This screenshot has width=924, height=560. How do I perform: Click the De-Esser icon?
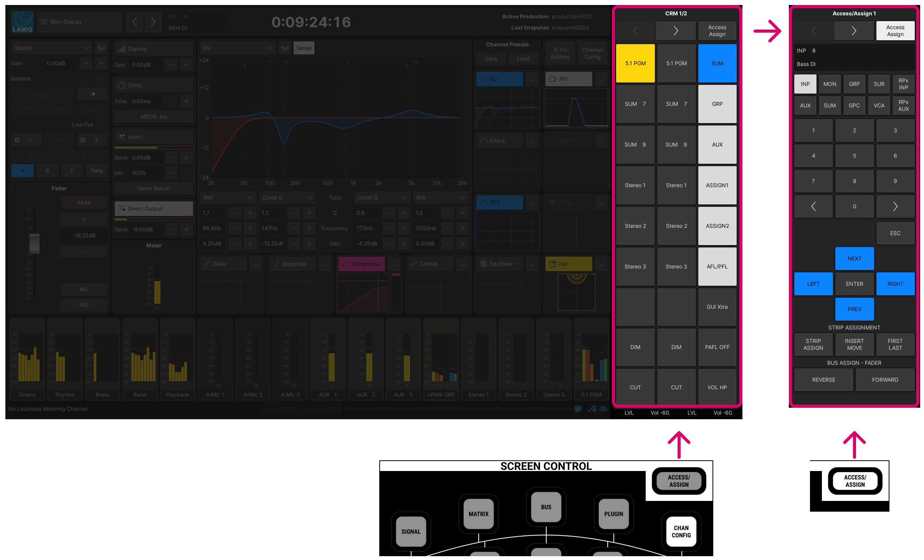click(x=499, y=264)
